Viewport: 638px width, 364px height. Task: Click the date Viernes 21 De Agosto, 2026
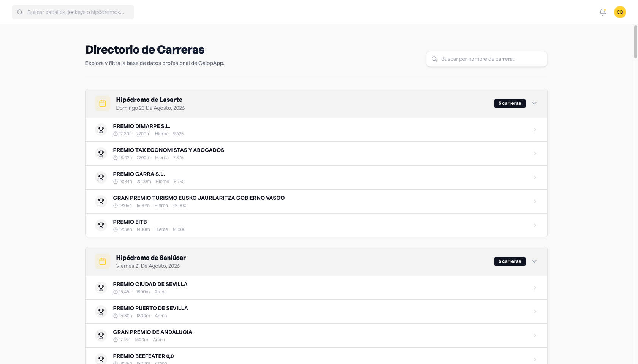tap(148, 266)
